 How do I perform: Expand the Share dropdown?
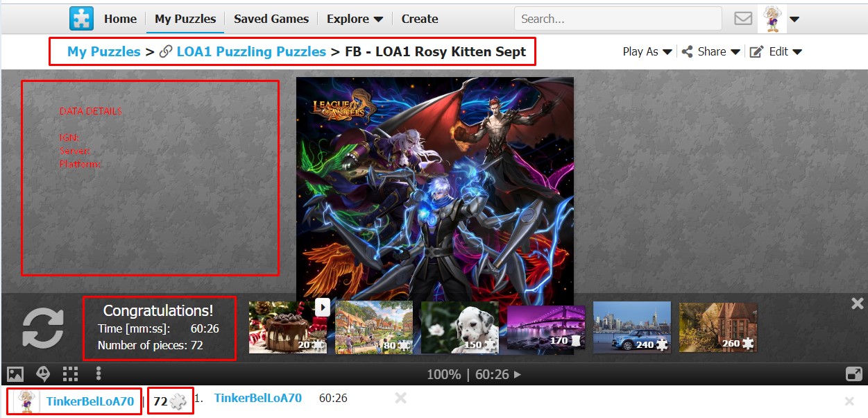point(719,51)
